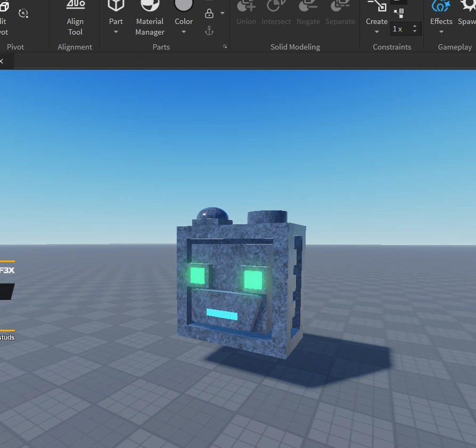Screen dimensions: 476x448
Task: Toggle the Anchor property
Action: 209,30
